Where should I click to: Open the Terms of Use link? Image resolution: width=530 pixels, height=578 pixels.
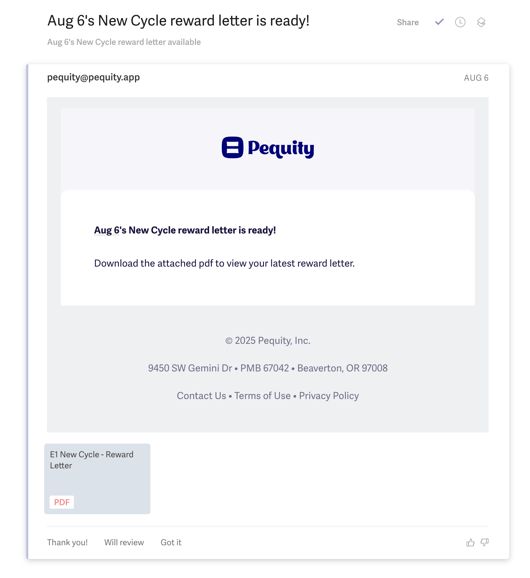[x=262, y=396]
